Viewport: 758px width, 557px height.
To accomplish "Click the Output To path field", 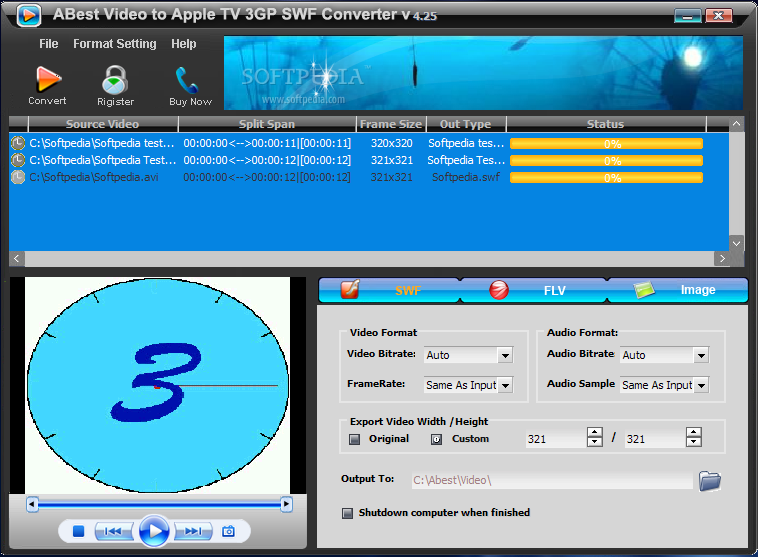I will pos(552,480).
